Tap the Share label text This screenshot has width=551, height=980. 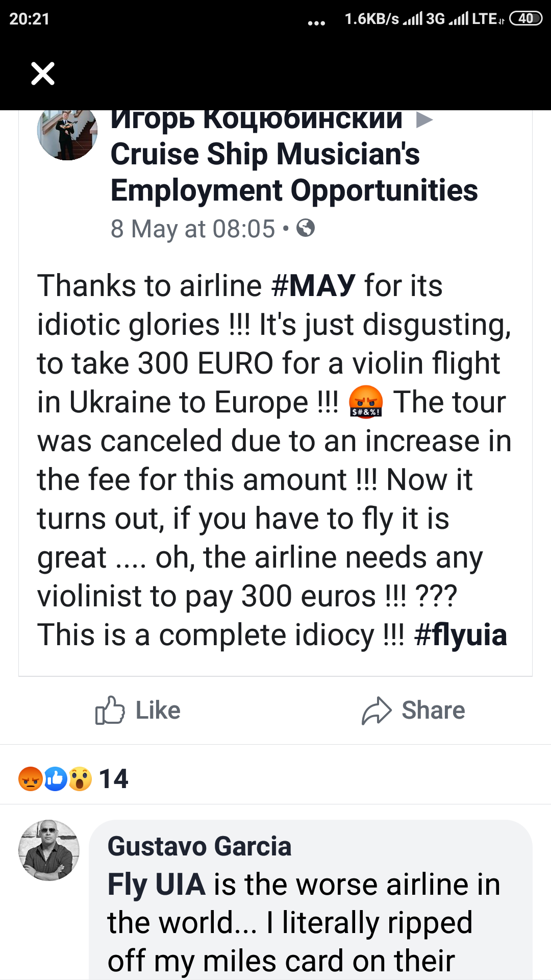click(x=433, y=710)
